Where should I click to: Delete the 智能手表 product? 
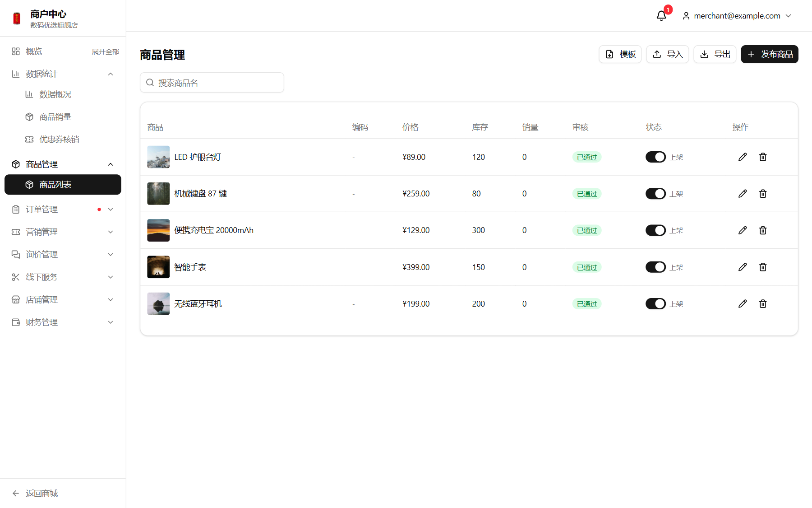point(763,267)
